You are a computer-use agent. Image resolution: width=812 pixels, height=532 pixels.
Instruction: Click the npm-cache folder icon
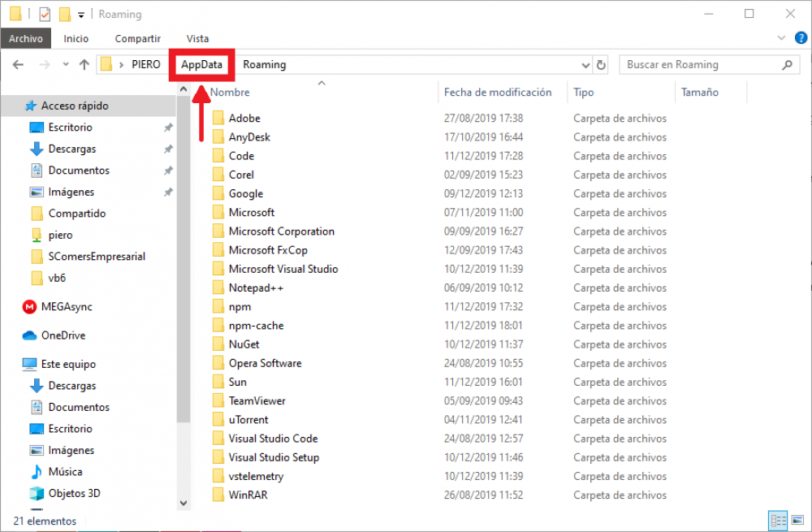(x=218, y=326)
